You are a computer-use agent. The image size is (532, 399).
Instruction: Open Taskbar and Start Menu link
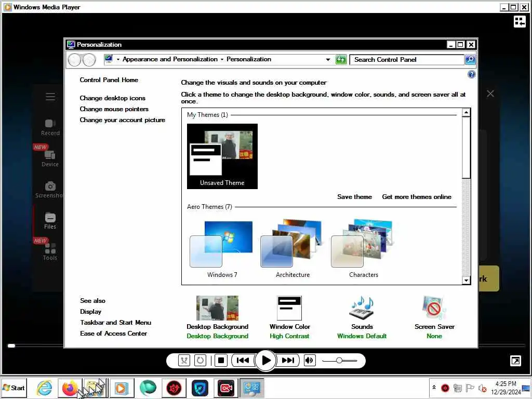tap(116, 322)
